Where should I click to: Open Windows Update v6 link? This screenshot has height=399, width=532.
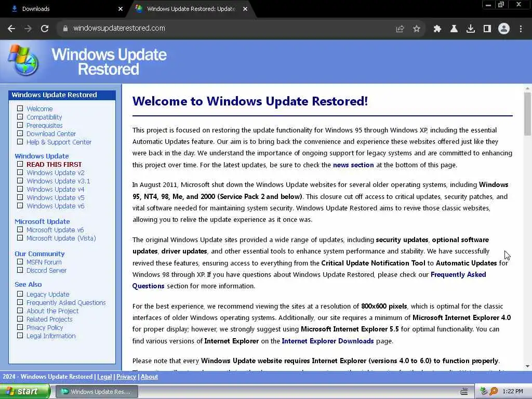coord(55,206)
